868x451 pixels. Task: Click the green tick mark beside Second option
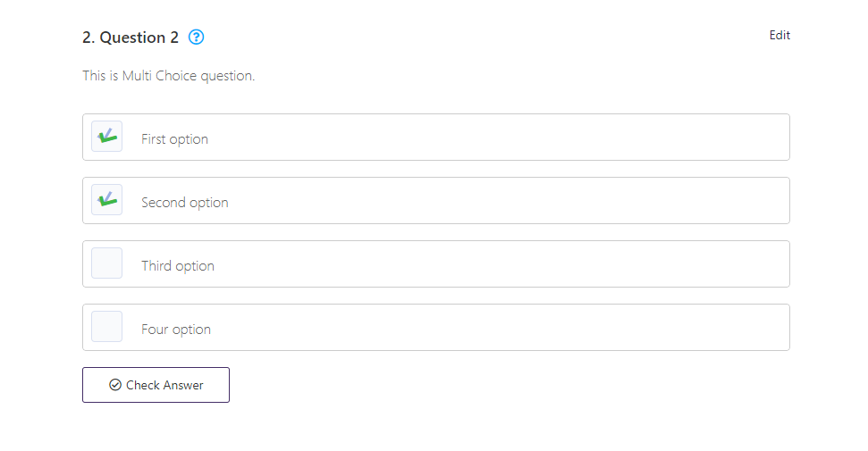[107, 200]
